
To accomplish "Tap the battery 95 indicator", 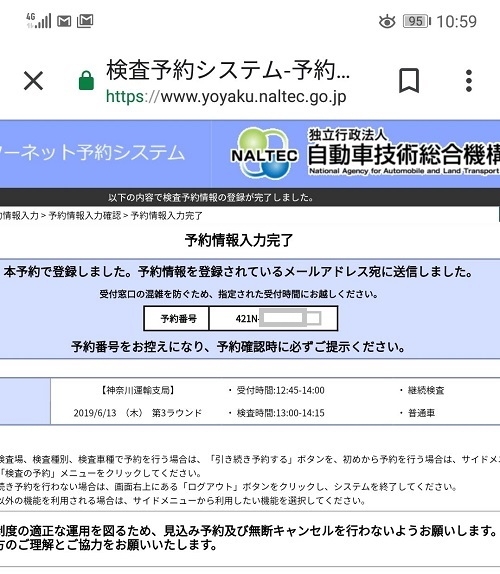I will pyautogui.click(x=417, y=21).
